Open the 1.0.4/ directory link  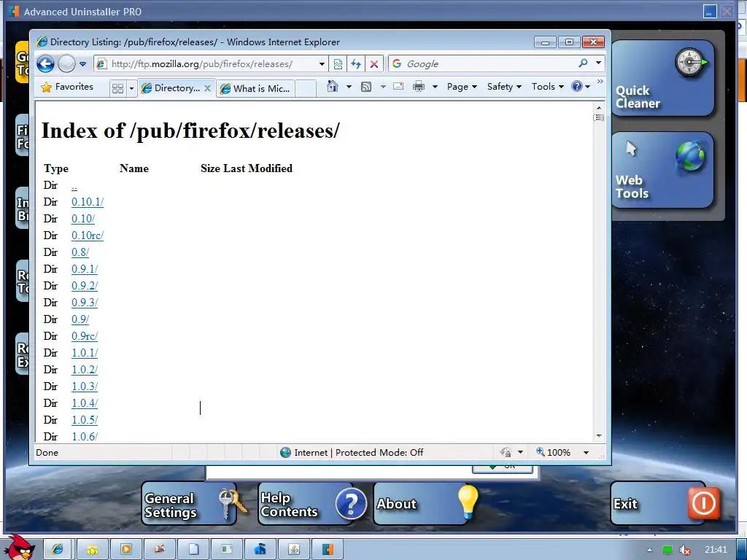tap(85, 403)
